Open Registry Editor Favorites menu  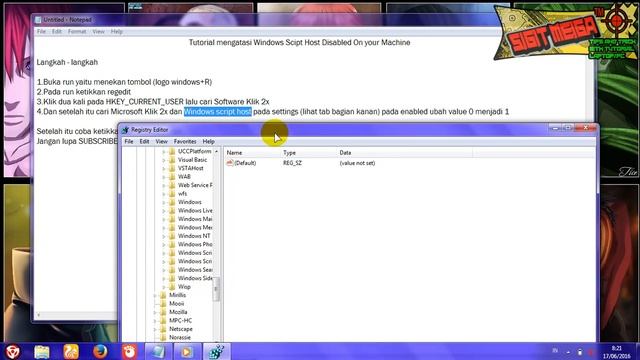[x=185, y=142]
